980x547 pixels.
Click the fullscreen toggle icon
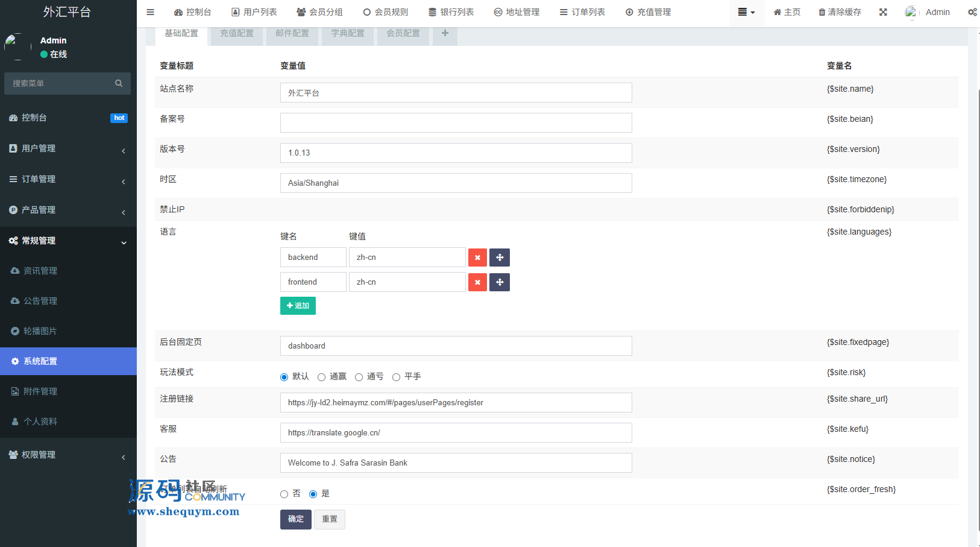pos(883,12)
